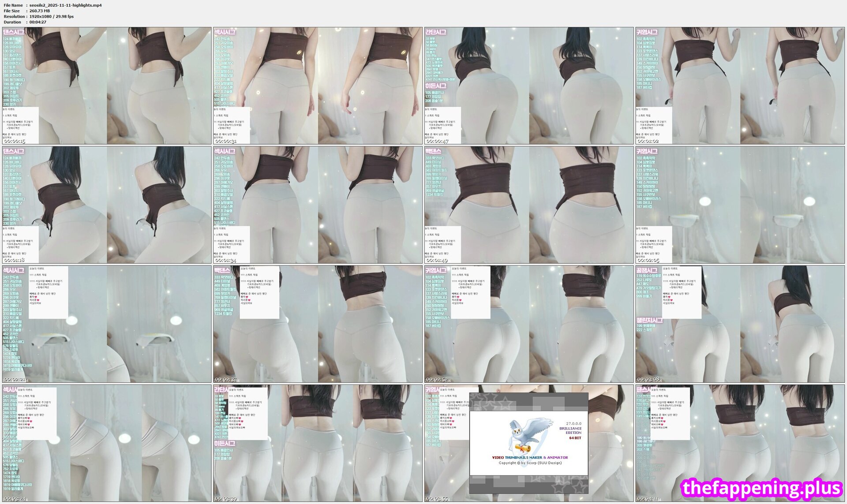
Task: Click the frame at 00:02:21
Action: click(107, 324)
